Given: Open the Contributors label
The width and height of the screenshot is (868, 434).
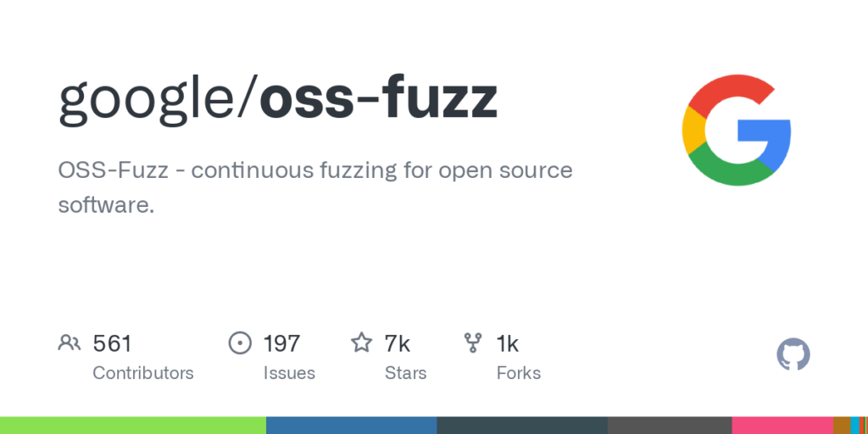Looking at the screenshot, I should (x=142, y=373).
